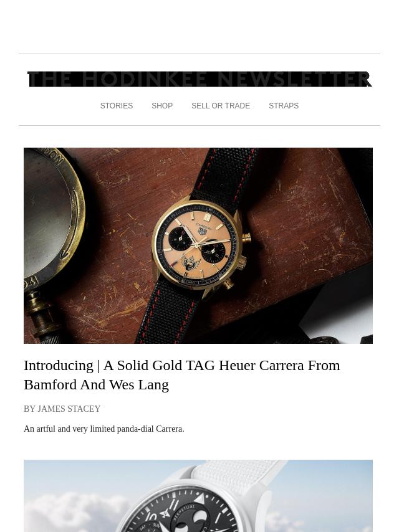This screenshot has height=532, width=399.
Task: Open the STRAPS navigation link
Action: click(284, 106)
